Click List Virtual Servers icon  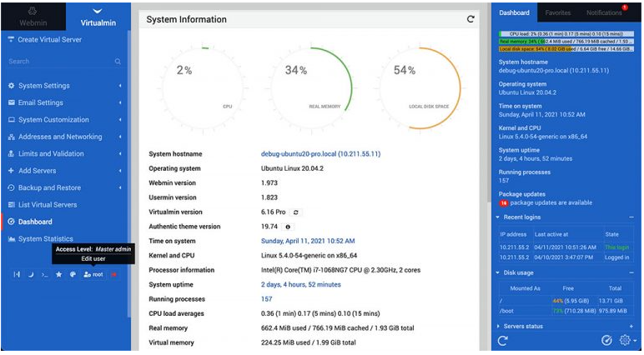(12, 205)
